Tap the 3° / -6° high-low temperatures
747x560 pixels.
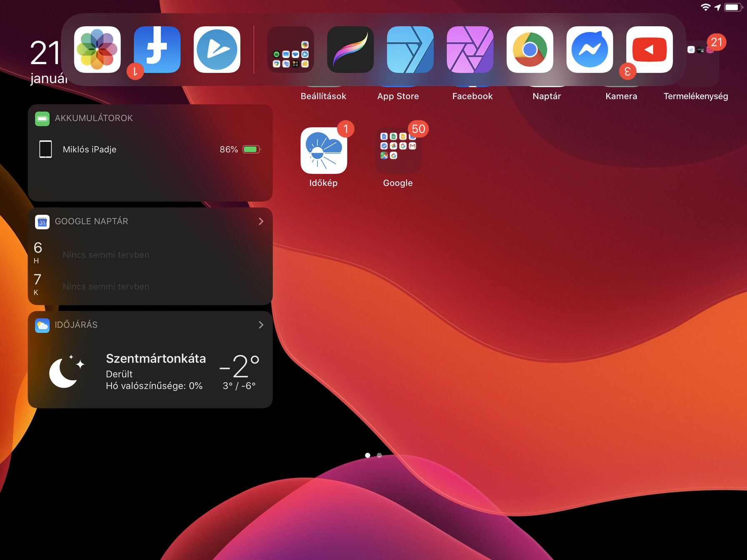(239, 386)
